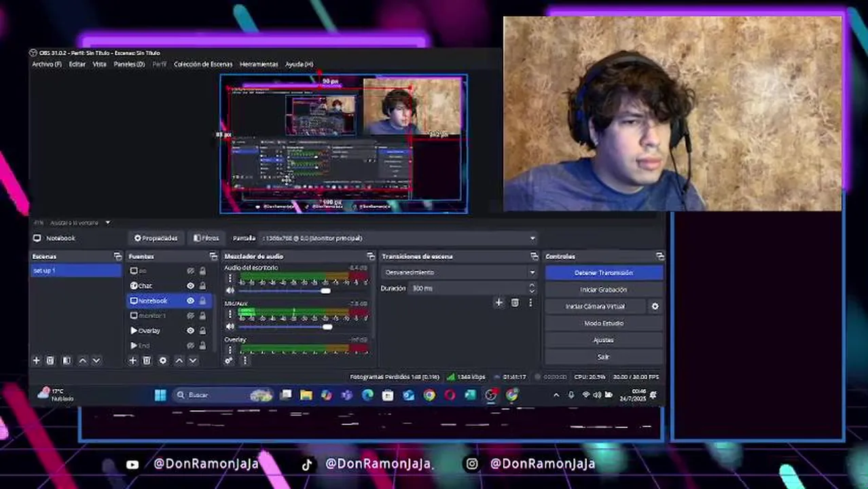The height and width of the screenshot is (489, 868).
Task: Mute Audio del escritorio speaker icon
Action: coord(230,291)
